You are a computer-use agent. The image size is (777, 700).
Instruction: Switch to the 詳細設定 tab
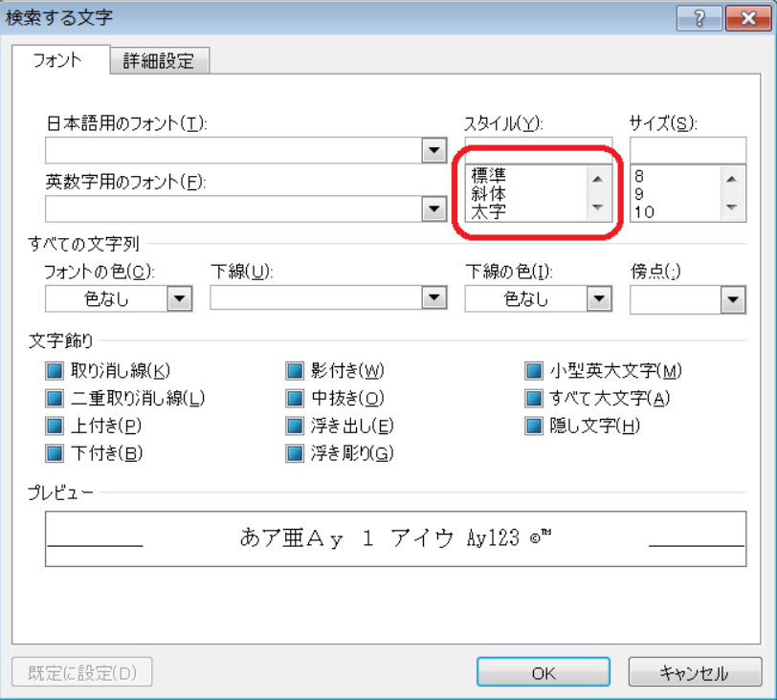point(159,61)
